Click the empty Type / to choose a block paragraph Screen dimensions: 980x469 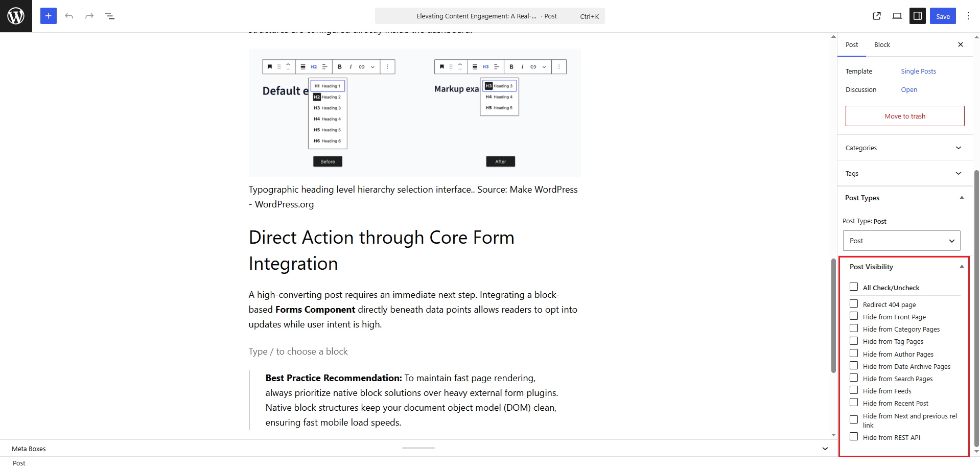pos(414,351)
